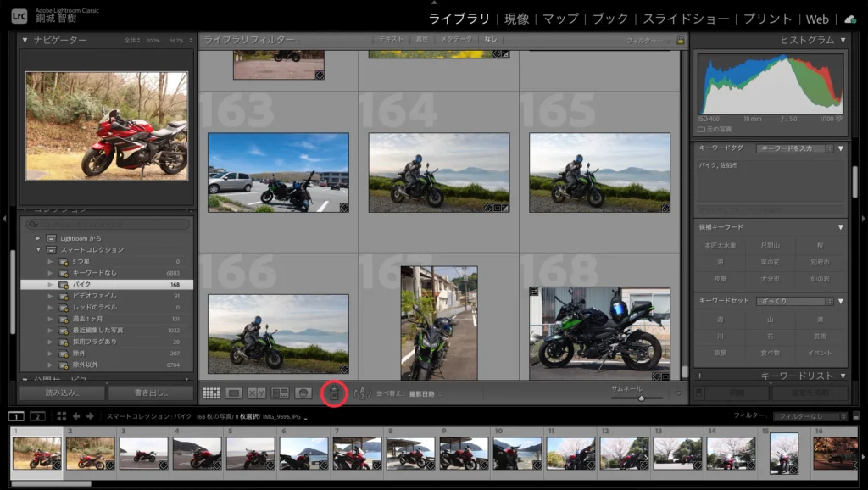Click the A-Z sort direction icon

click(362, 393)
